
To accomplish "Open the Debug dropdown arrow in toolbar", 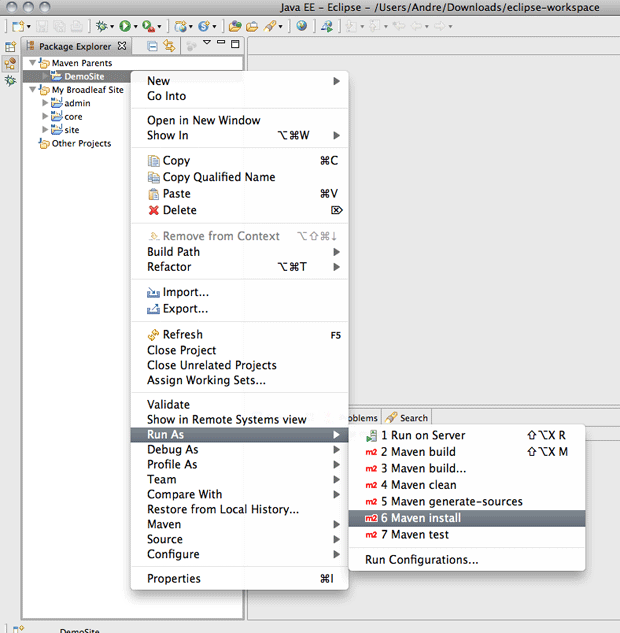I will (112, 27).
